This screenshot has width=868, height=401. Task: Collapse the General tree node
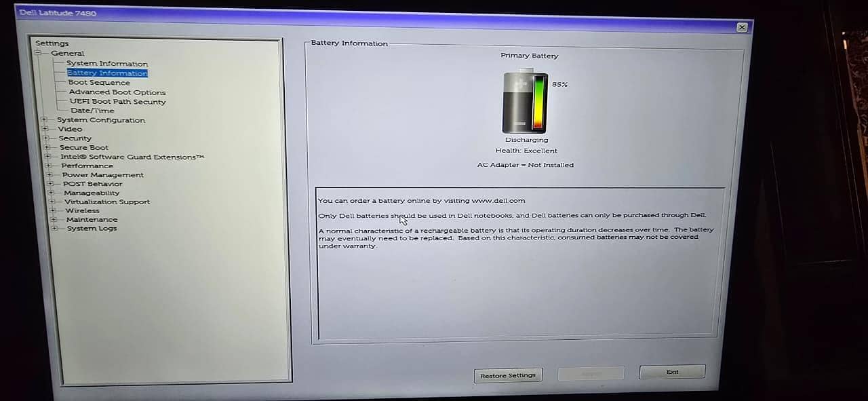39,53
